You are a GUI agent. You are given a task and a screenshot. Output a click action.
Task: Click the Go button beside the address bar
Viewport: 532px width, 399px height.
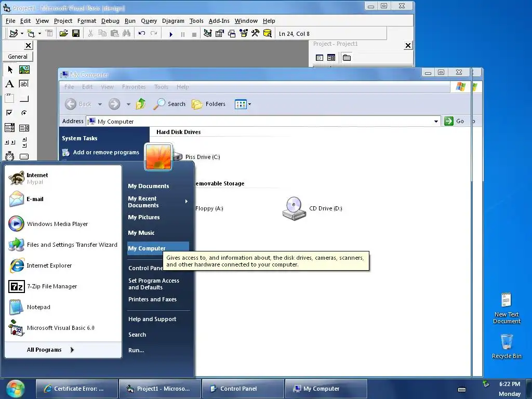454,121
